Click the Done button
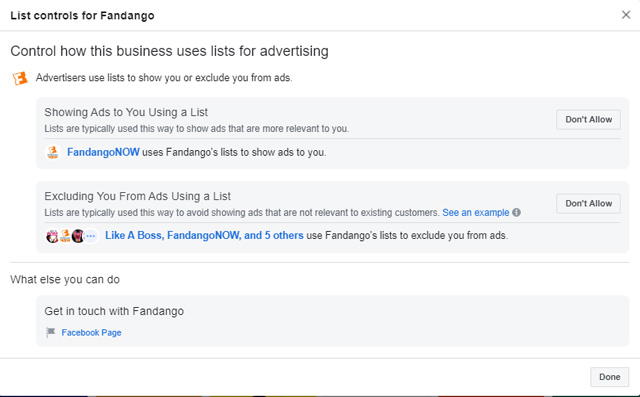The height and width of the screenshot is (397, 640). click(x=609, y=377)
